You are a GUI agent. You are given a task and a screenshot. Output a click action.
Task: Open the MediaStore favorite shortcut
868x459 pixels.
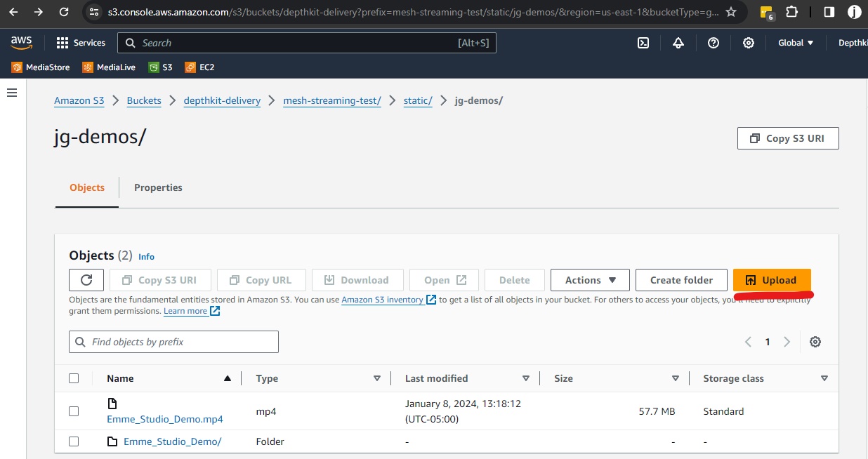coord(41,67)
